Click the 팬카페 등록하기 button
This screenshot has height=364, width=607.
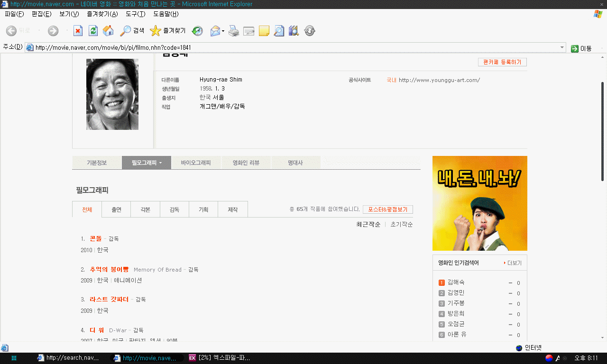(x=502, y=62)
